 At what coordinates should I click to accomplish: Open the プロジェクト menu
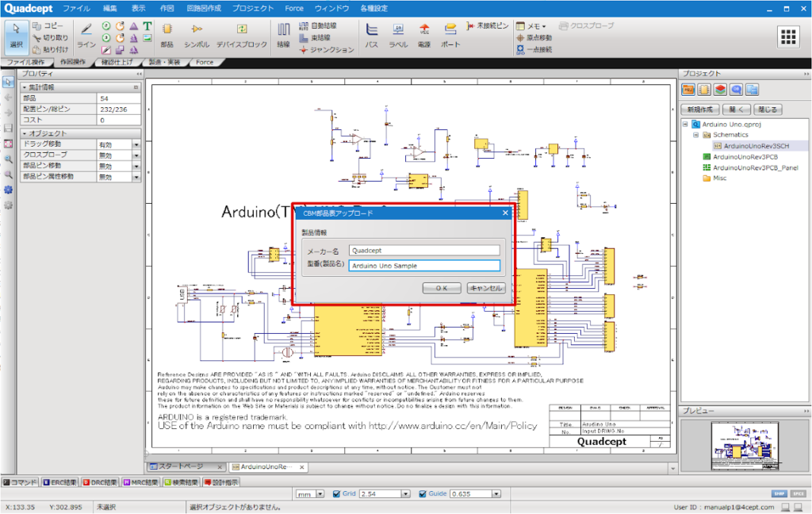(253, 8)
